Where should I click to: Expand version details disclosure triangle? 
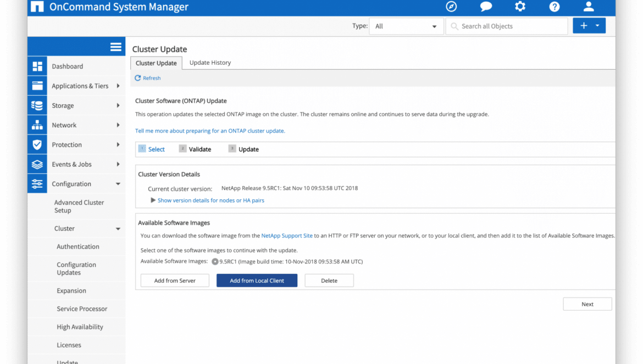pyautogui.click(x=153, y=200)
